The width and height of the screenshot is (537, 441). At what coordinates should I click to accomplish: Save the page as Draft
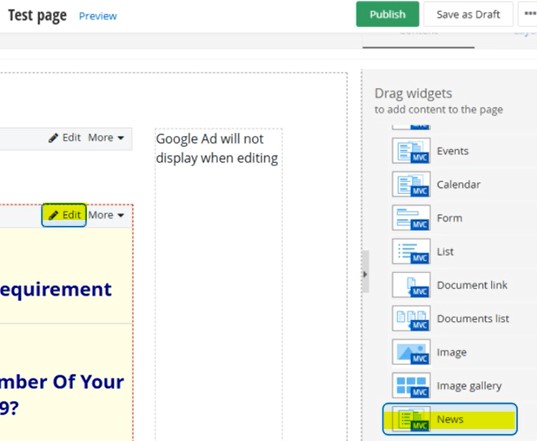(468, 14)
